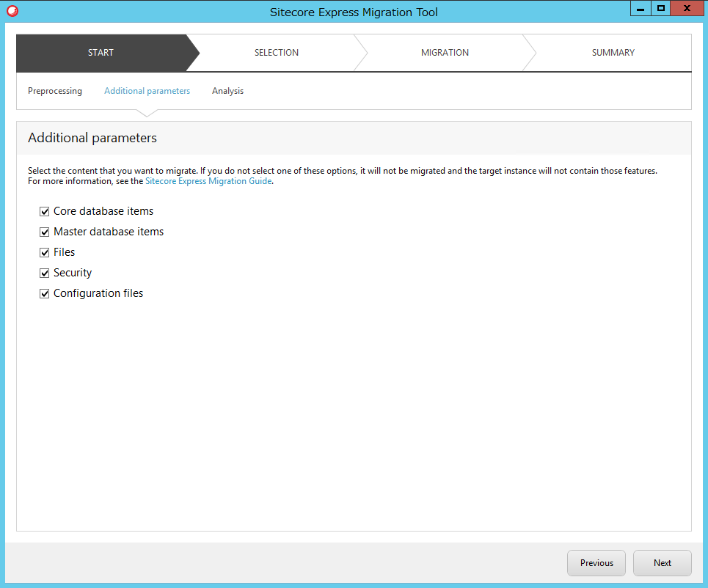This screenshot has width=708, height=588.
Task: Open the Analysis sub-step
Action: pos(227,91)
